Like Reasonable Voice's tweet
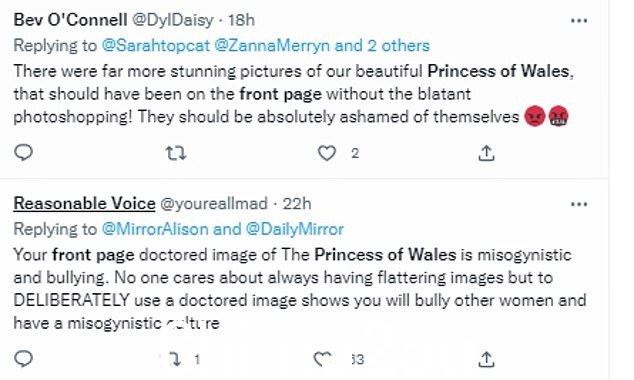This screenshot has width=634, height=380. [x=323, y=359]
